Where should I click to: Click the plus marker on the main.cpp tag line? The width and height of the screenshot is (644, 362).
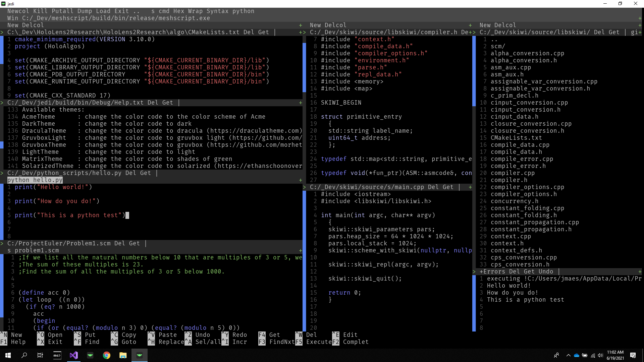tap(470, 187)
